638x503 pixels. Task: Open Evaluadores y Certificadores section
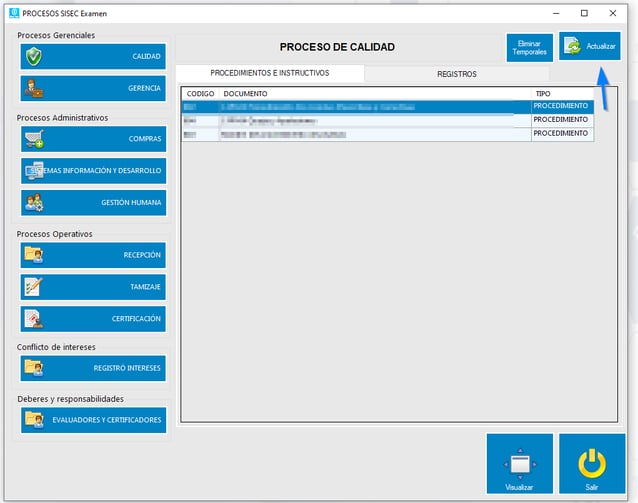click(93, 420)
